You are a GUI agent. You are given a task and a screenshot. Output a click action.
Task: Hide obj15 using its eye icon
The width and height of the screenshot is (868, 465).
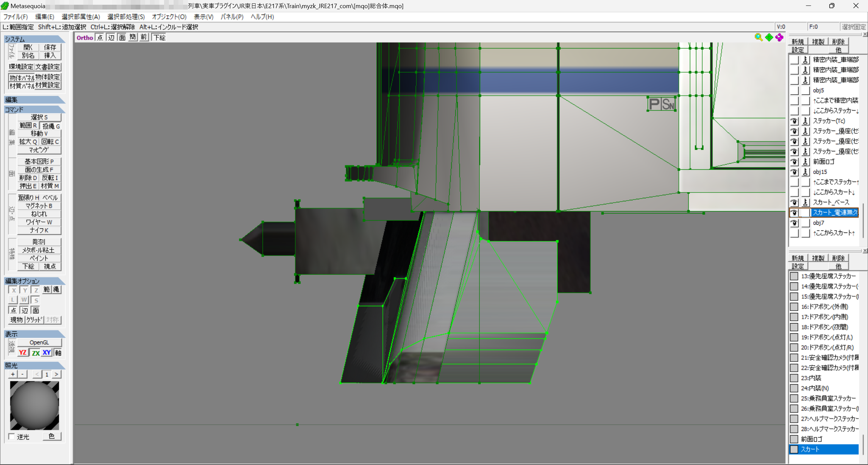(794, 172)
